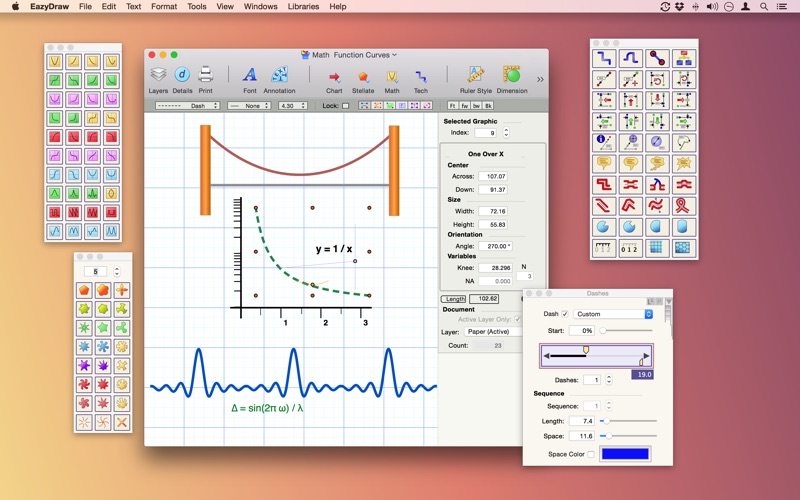Viewport: 800px width, 500px height.
Task: Enable the Space Color checkbox
Action: [x=591, y=454]
